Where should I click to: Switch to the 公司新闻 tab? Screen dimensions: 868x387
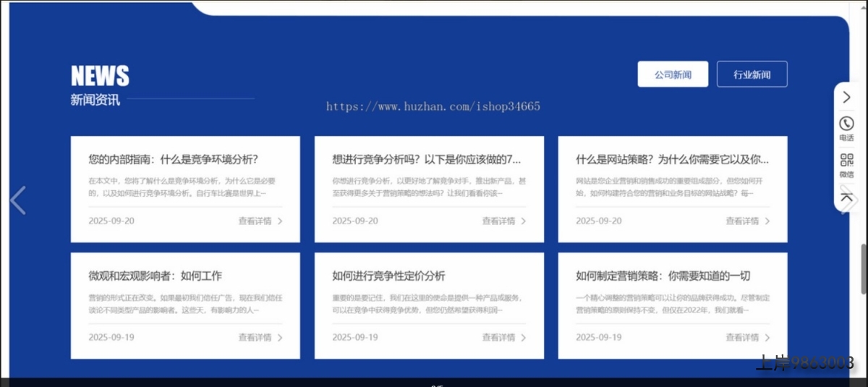coord(673,75)
